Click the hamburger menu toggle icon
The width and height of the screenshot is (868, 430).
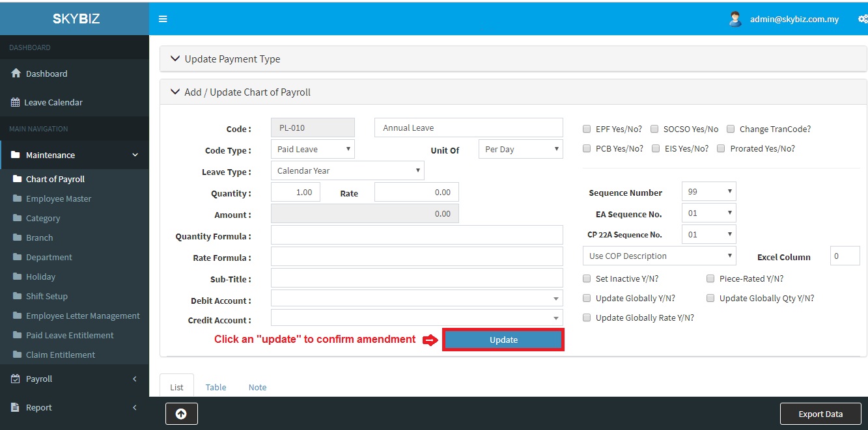163,19
